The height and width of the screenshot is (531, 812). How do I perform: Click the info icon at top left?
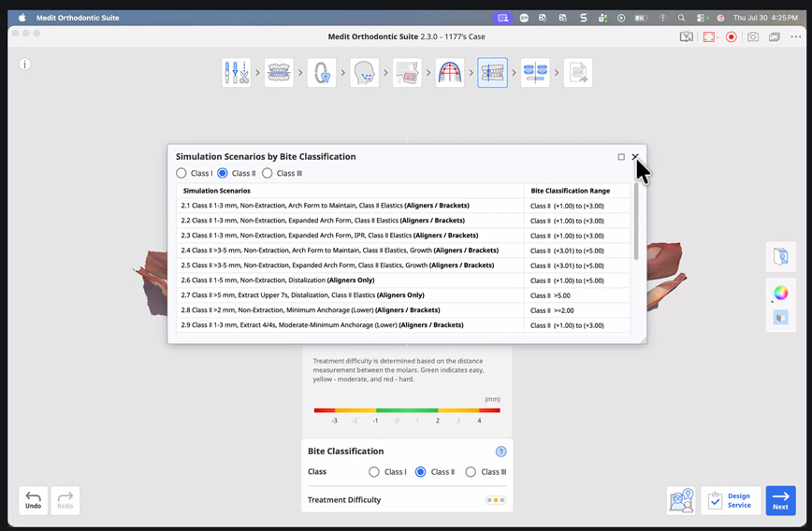click(x=24, y=65)
